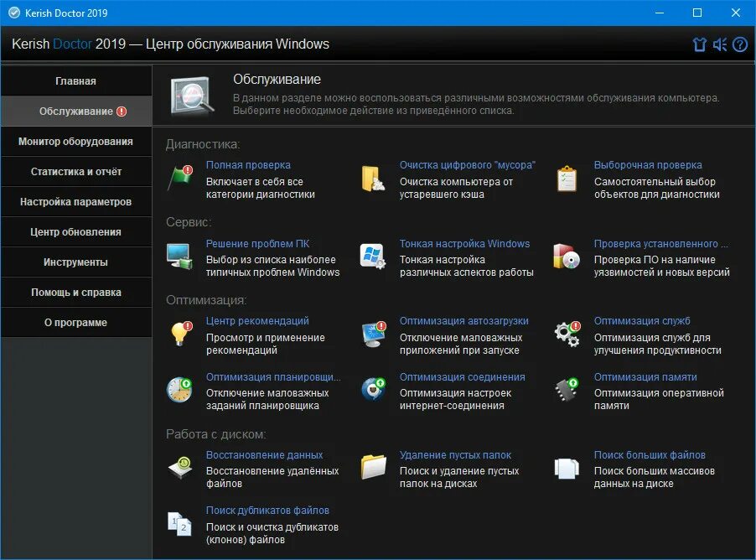Click Оптимизация автозагрузки link

point(463,321)
